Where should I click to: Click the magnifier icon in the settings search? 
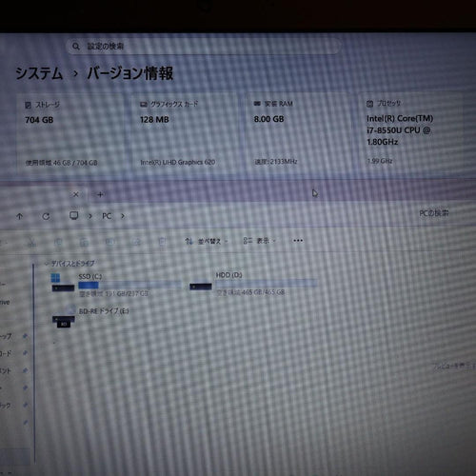[x=75, y=47]
